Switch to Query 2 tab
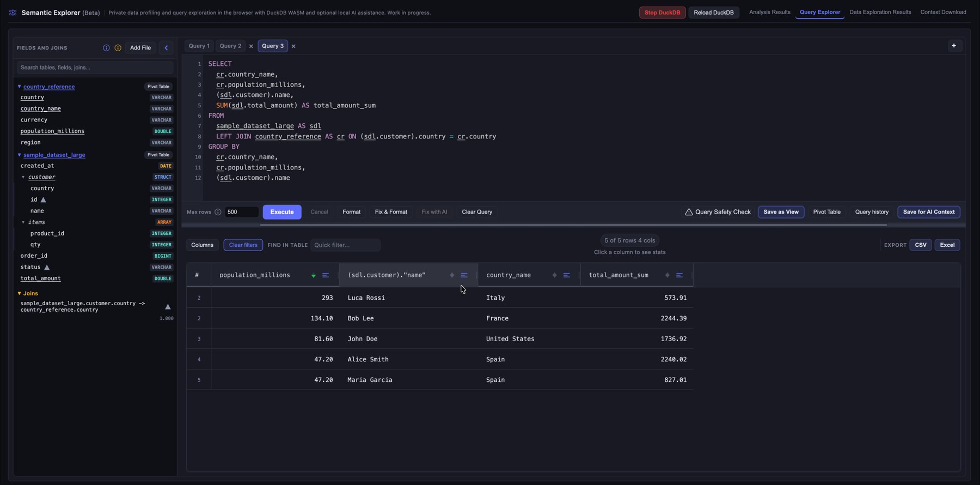 pos(230,46)
